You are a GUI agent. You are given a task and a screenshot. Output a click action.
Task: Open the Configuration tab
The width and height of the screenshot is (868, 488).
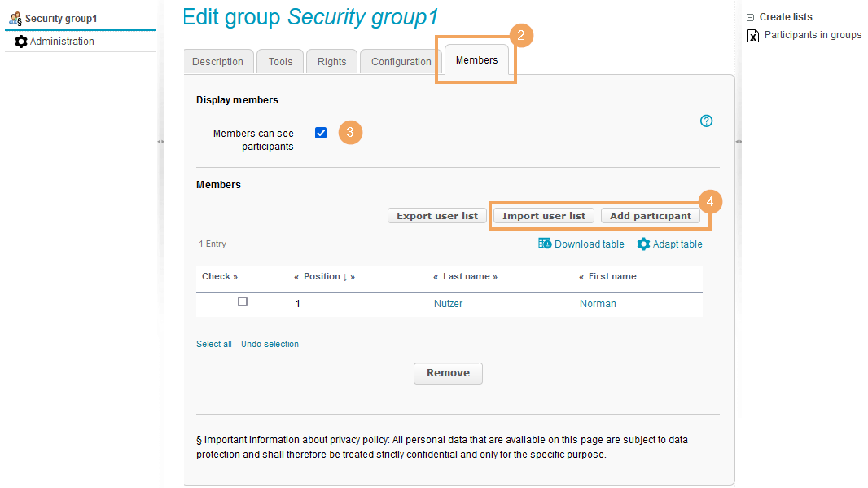pos(401,62)
